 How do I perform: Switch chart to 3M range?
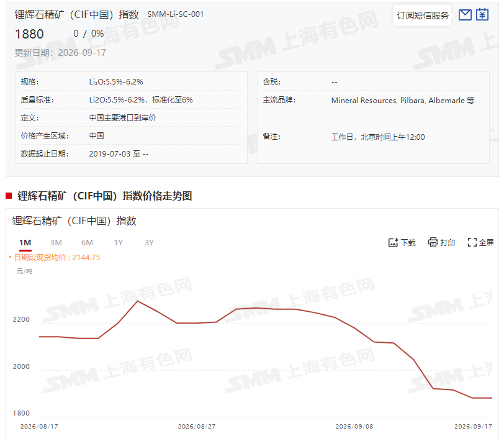coord(56,242)
